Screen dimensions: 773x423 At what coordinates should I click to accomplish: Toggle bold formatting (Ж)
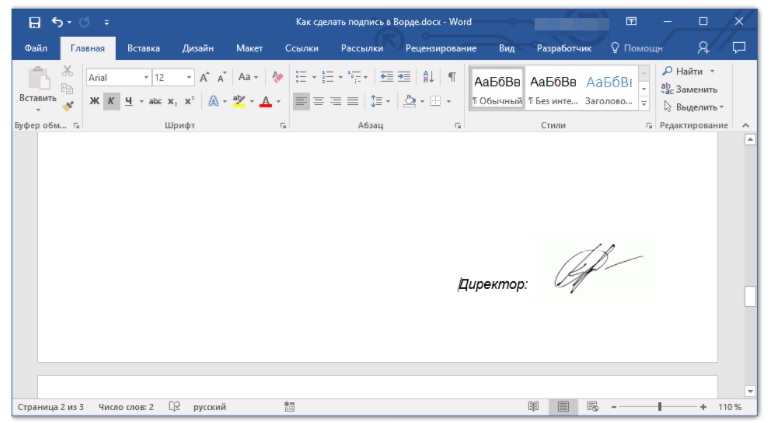coord(94,101)
